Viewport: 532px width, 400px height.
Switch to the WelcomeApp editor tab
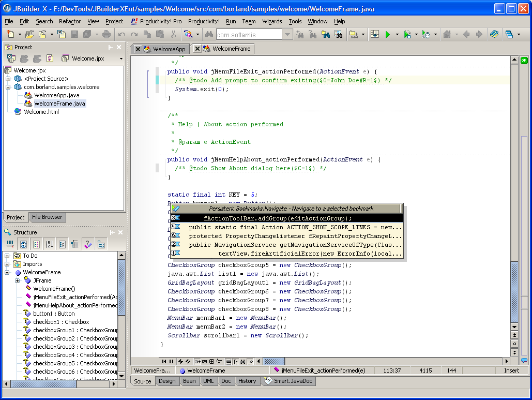click(x=169, y=49)
